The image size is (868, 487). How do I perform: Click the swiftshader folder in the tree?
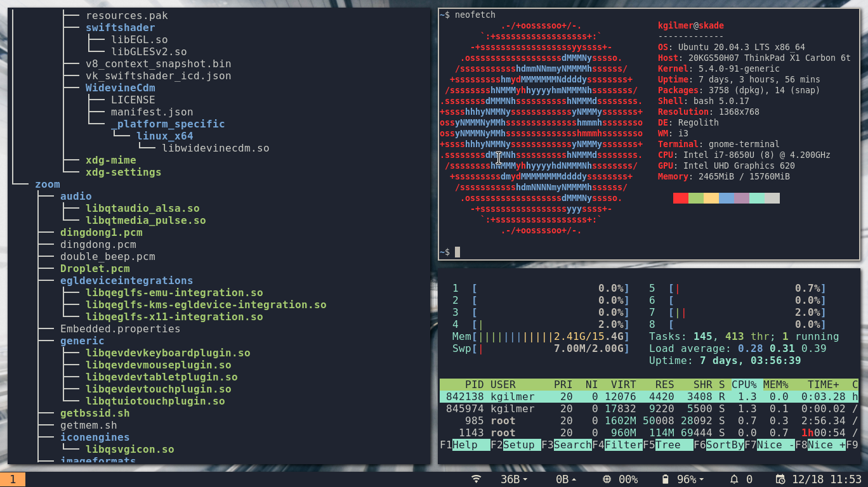pos(121,28)
